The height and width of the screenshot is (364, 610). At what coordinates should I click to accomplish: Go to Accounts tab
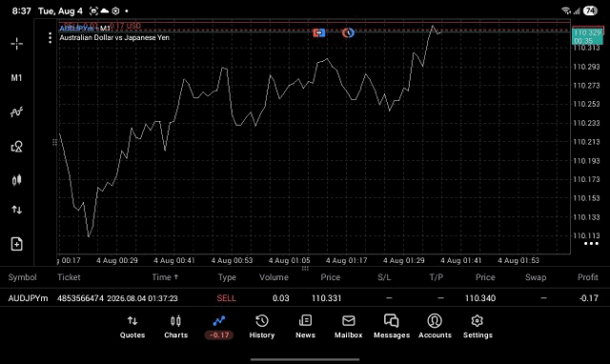(x=435, y=327)
